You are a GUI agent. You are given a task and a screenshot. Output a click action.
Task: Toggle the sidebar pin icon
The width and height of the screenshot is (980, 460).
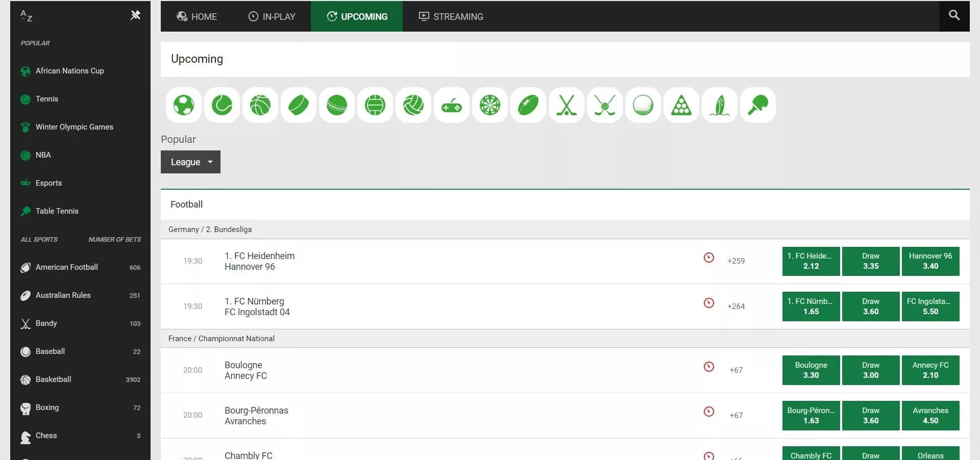pos(135,15)
